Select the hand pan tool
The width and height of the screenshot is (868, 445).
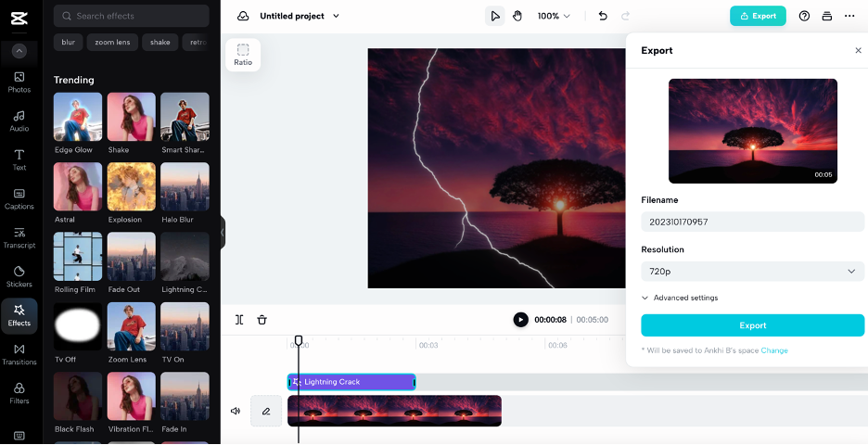517,16
